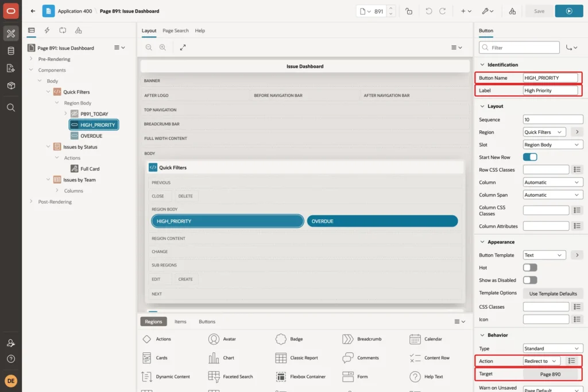This screenshot has height=392, width=588.
Task: Switch to Processing tab icon
Action: coord(63,30)
